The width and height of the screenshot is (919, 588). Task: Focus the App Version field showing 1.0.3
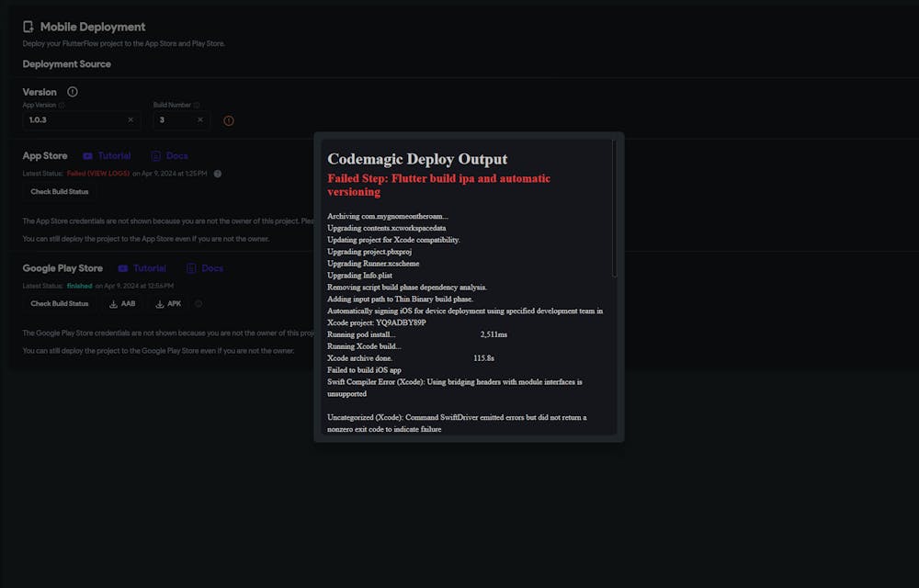(x=82, y=120)
